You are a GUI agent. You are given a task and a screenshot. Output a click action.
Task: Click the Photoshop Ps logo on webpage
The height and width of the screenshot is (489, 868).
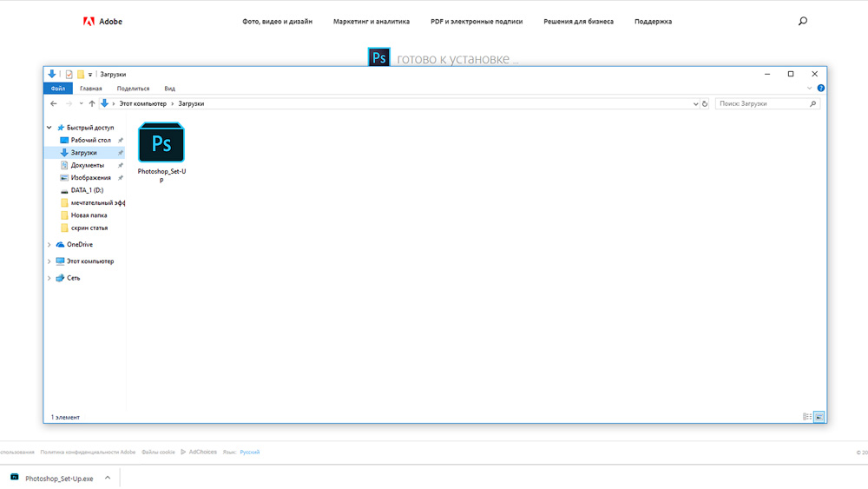click(378, 56)
